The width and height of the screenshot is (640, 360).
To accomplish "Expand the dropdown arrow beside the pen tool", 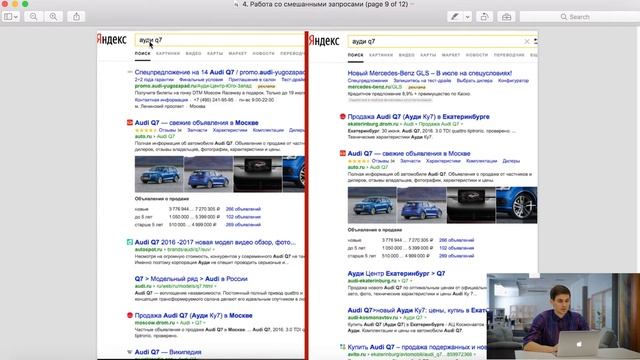I will [x=467, y=17].
